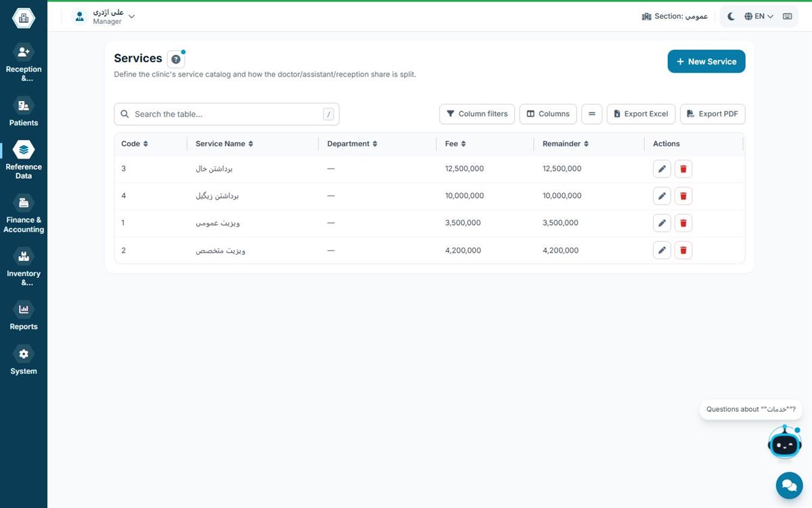Delete the ویزیت عمومی service

click(x=683, y=223)
